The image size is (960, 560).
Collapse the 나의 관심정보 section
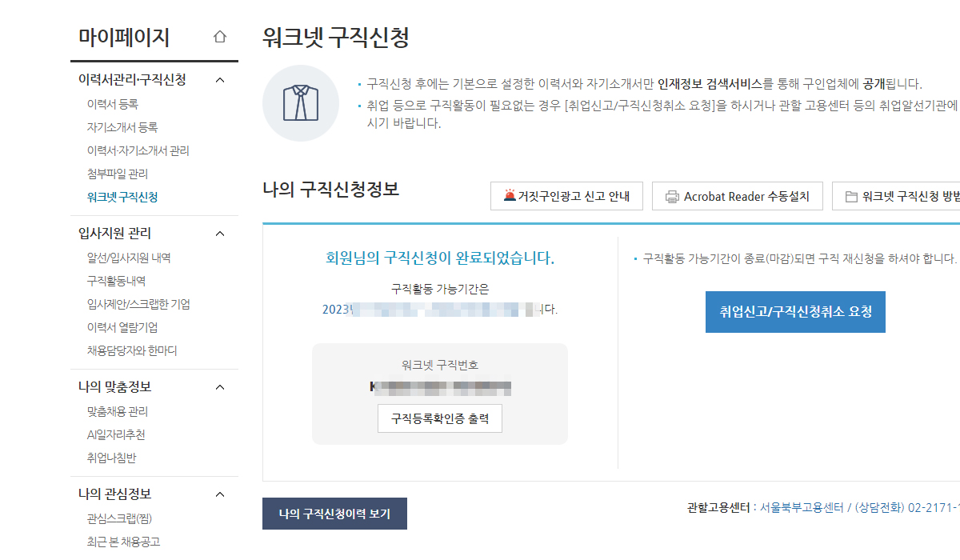click(221, 494)
